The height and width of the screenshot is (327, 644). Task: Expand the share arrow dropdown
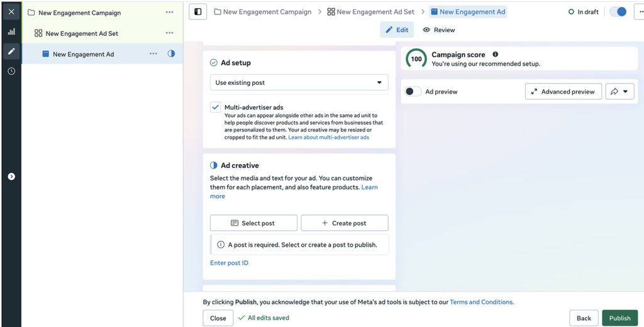[x=619, y=92]
